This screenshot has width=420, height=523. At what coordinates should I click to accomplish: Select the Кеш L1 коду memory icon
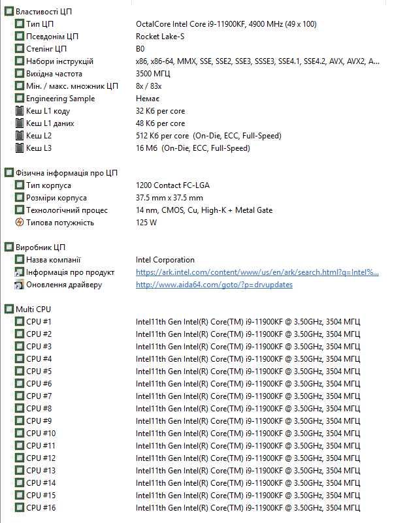[x=20, y=111]
